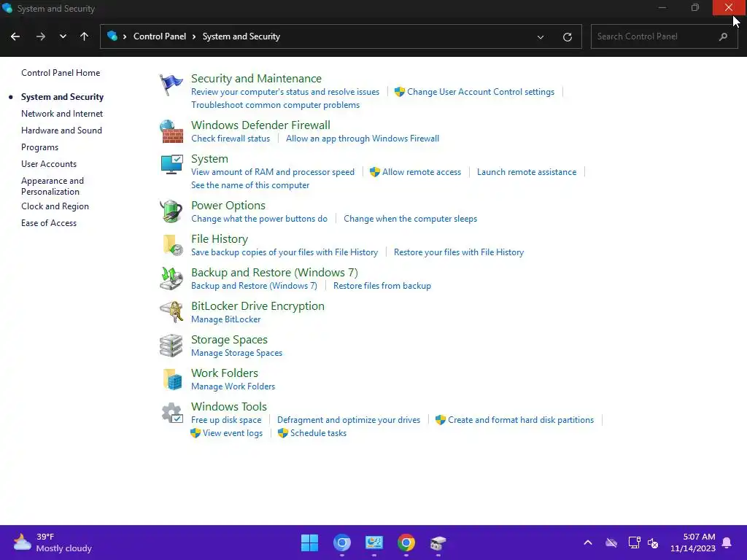The image size is (747, 560).
Task: Open Allow an app through Windows Firewall
Action: pyautogui.click(x=363, y=139)
